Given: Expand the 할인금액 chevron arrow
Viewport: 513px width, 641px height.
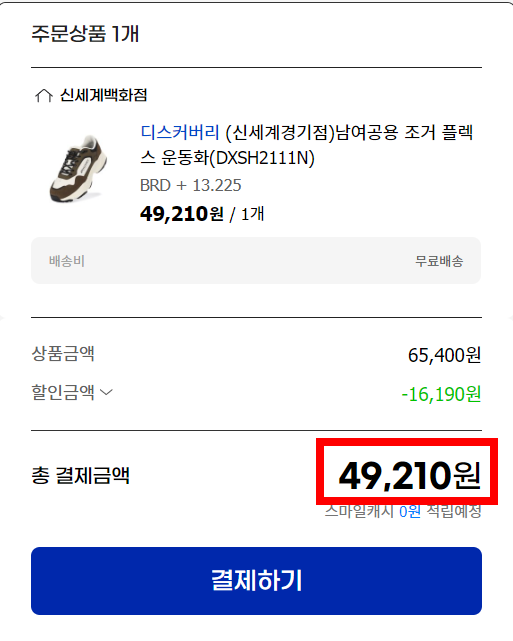Looking at the screenshot, I should (106, 392).
